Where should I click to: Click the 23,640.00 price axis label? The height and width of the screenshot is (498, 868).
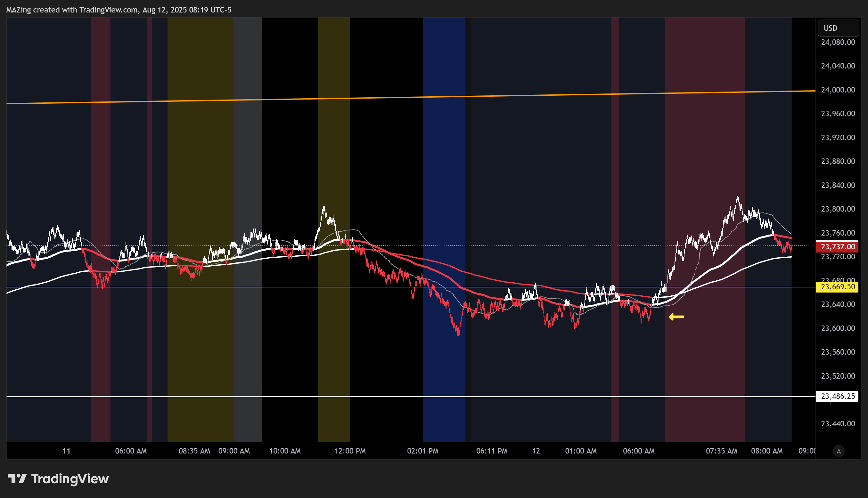coord(838,304)
